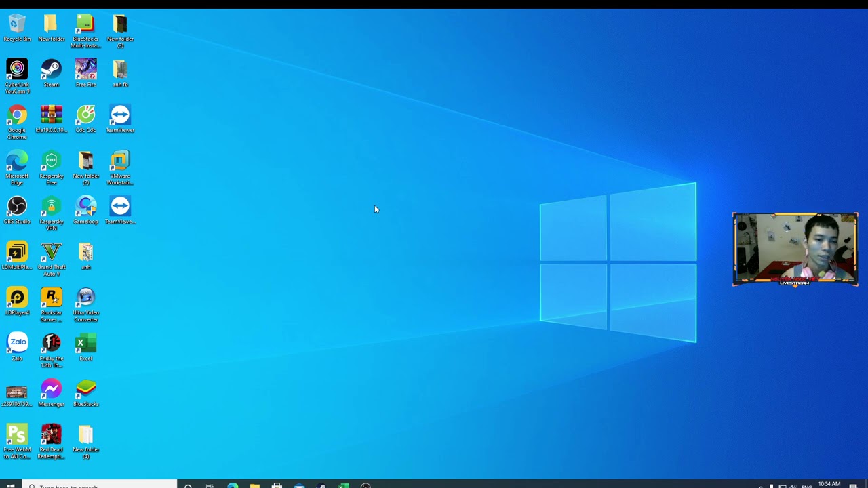This screenshot has width=868, height=488.
Task: Launch the Free Fire game shortcut
Action: (x=85, y=73)
